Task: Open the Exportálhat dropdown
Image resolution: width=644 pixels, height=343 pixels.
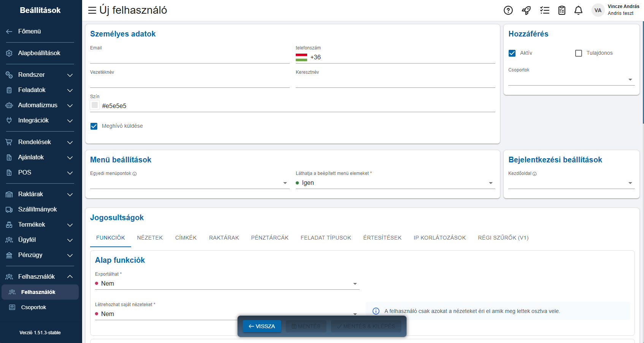Action: pyautogui.click(x=227, y=284)
